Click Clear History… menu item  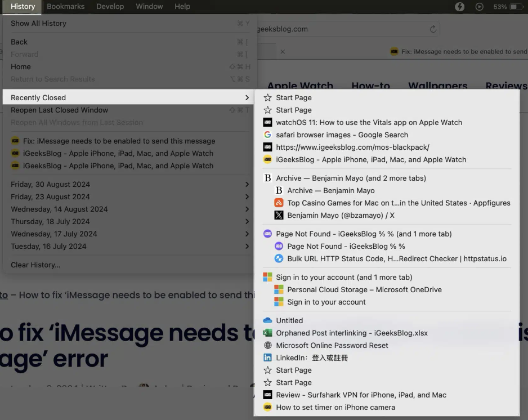point(128,265)
